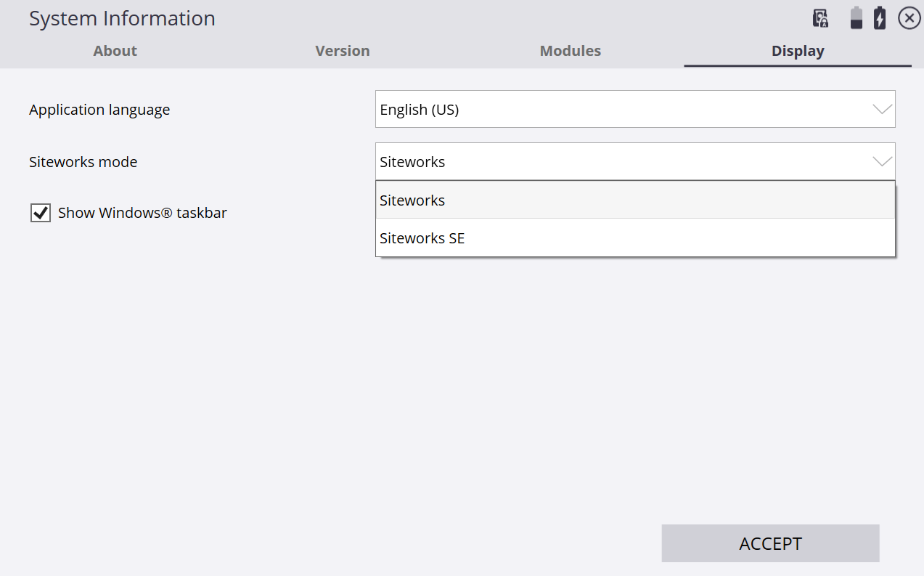Screen dimensions: 924x576
Task: Click the charging battery icon with bolt
Action: 880,18
